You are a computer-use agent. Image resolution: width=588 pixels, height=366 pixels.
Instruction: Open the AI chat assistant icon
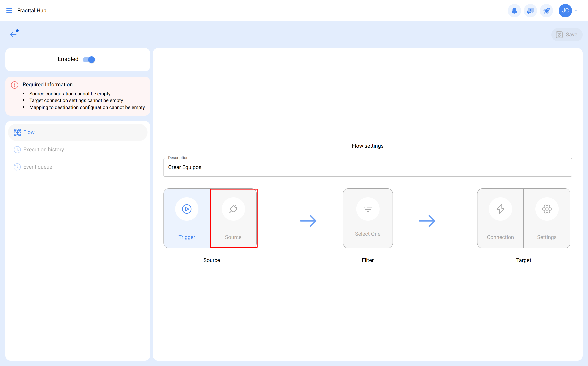tap(530, 10)
